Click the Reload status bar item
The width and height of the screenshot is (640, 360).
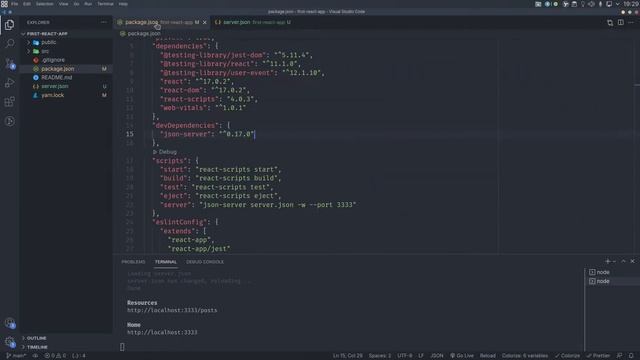[487, 356]
